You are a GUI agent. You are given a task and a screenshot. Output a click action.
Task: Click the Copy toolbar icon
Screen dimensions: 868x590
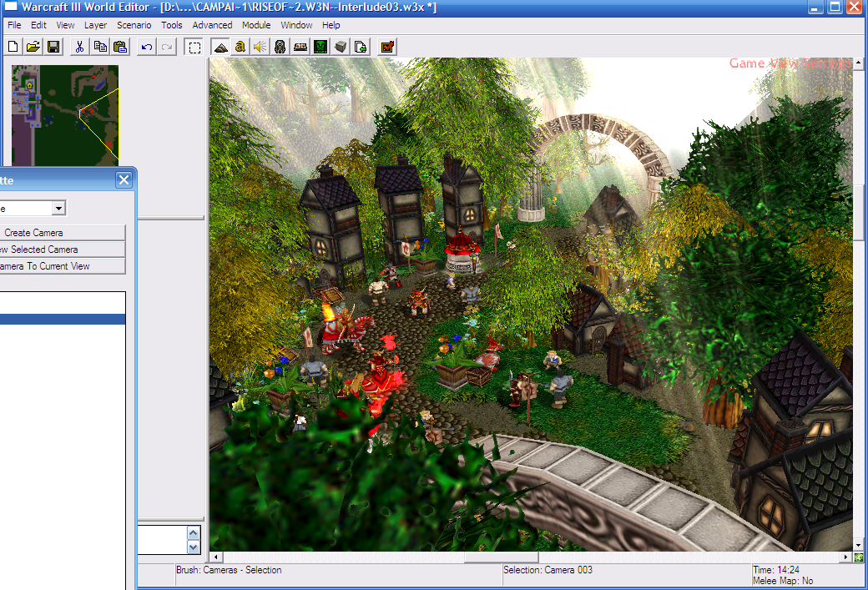100,47
